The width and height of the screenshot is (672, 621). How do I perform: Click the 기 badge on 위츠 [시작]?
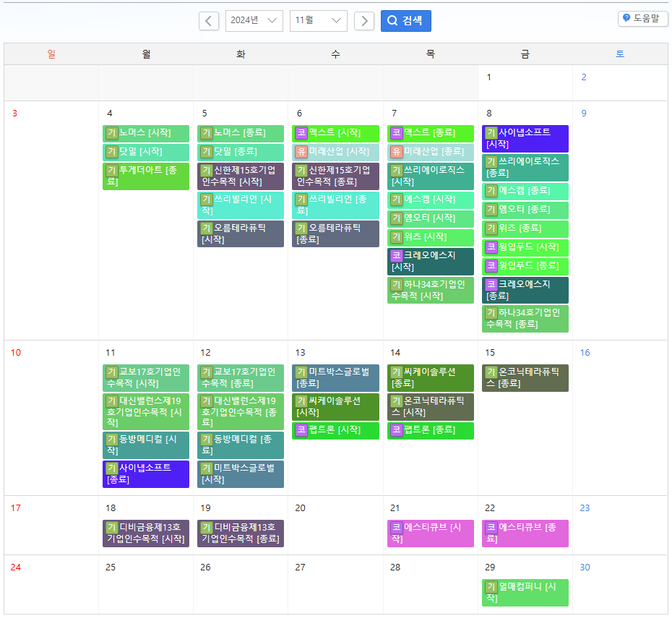(x=397, y=236)
